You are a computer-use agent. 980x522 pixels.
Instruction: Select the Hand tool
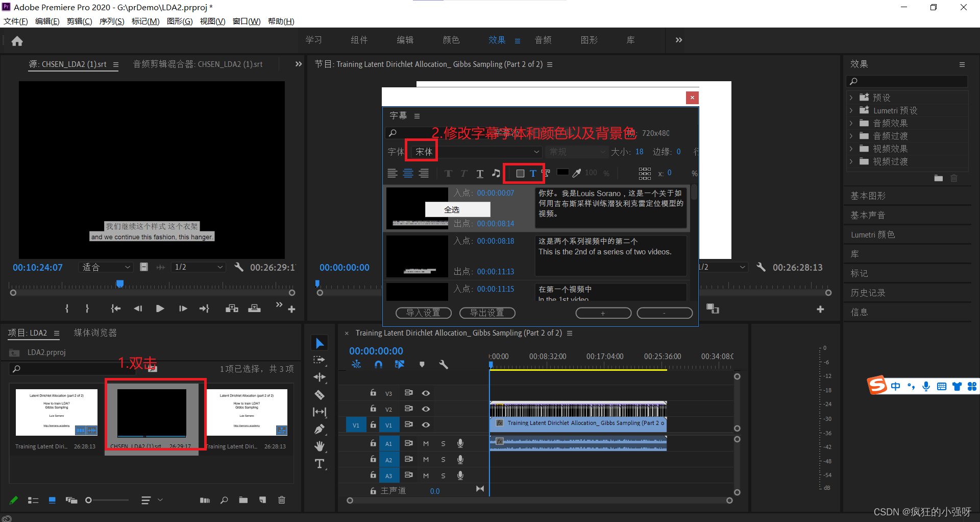tap(320, 446)
